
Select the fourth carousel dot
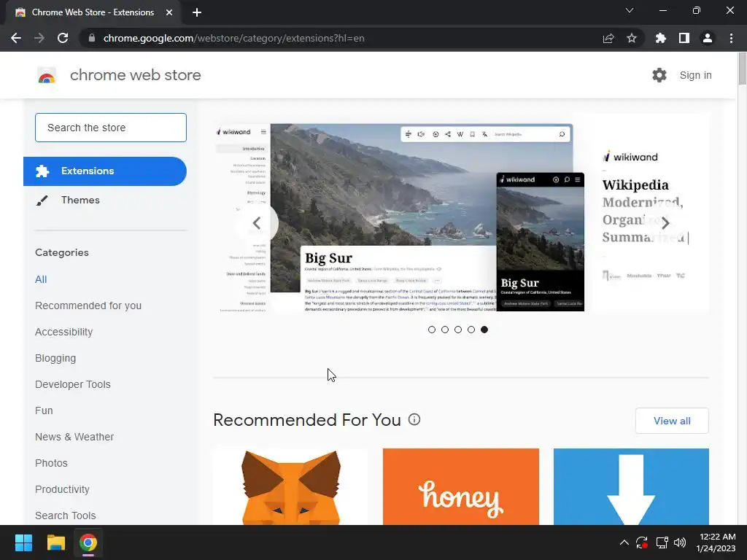coord(471,330)
